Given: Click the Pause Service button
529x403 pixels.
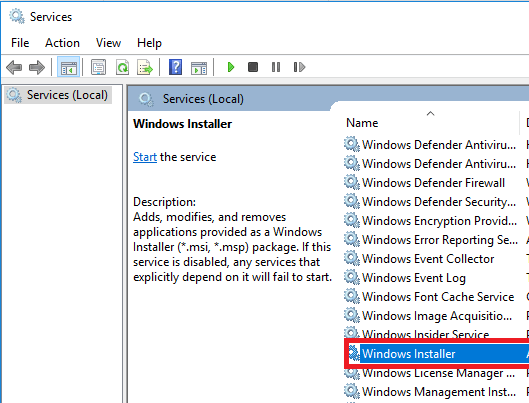Looking at the screenshot, I should click(x=276, y=67).
